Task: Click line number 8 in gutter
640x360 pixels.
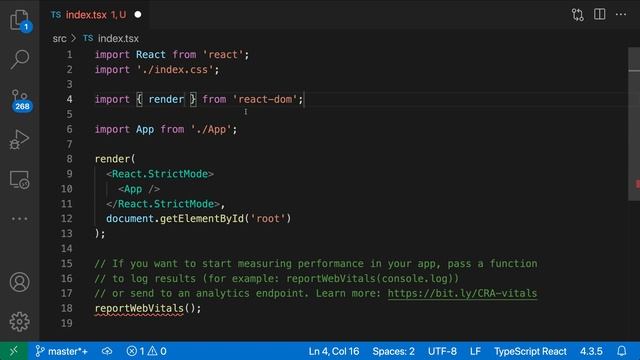Action: coord(69,159)
